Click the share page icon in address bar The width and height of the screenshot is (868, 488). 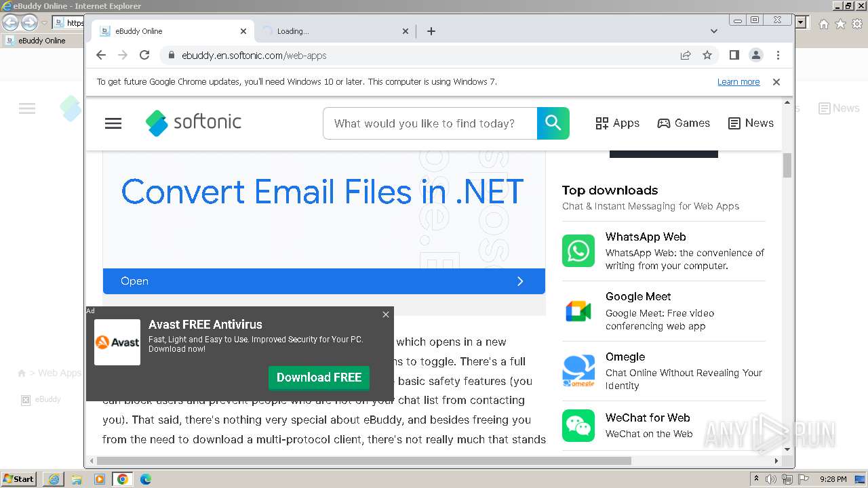(x=686, y=55)
